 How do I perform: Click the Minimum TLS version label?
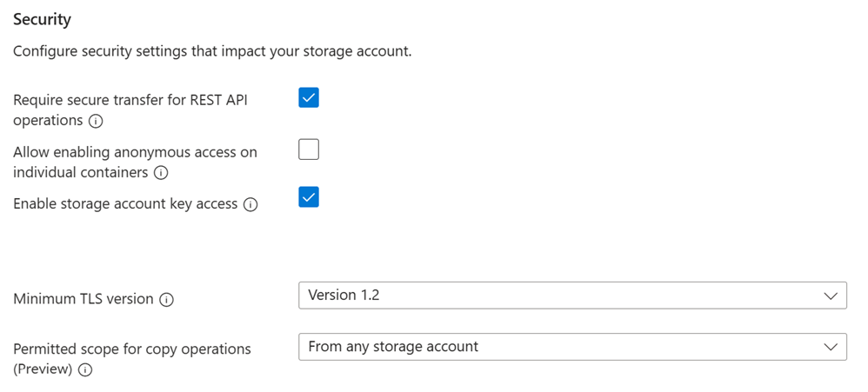83,299
